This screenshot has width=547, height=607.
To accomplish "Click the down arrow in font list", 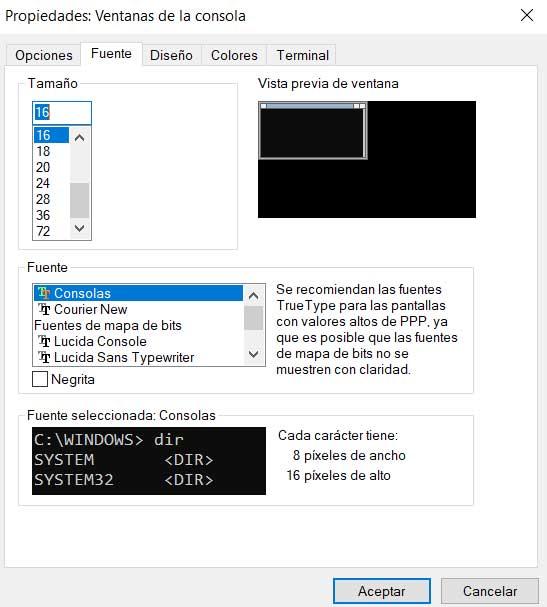I will [254, 354].
